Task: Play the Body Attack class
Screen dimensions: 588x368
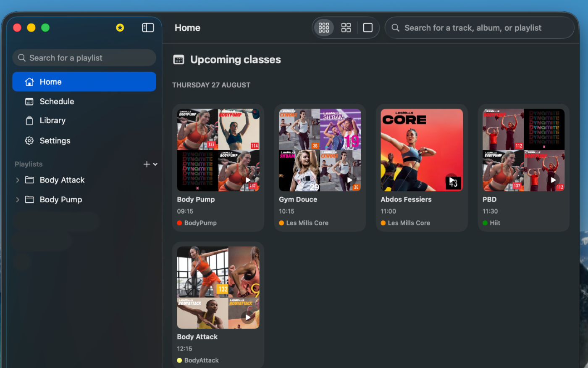Action: [248, 317]
